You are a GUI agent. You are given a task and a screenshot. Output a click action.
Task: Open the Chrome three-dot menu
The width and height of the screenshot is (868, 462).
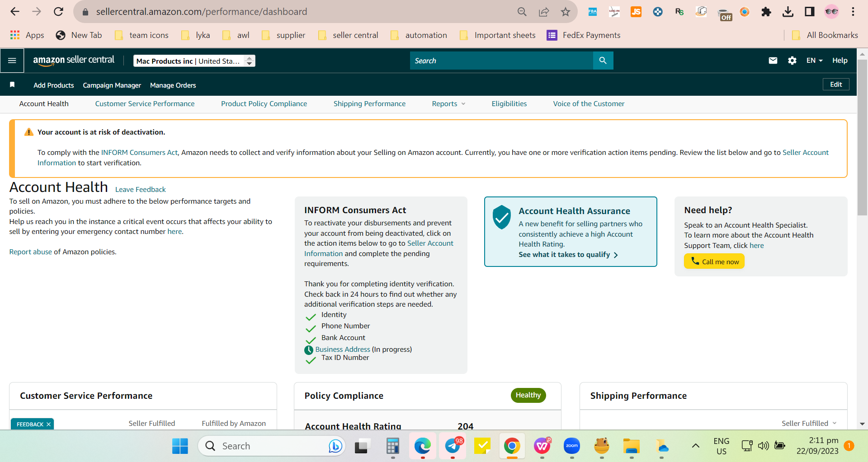(x=853, y=12)
